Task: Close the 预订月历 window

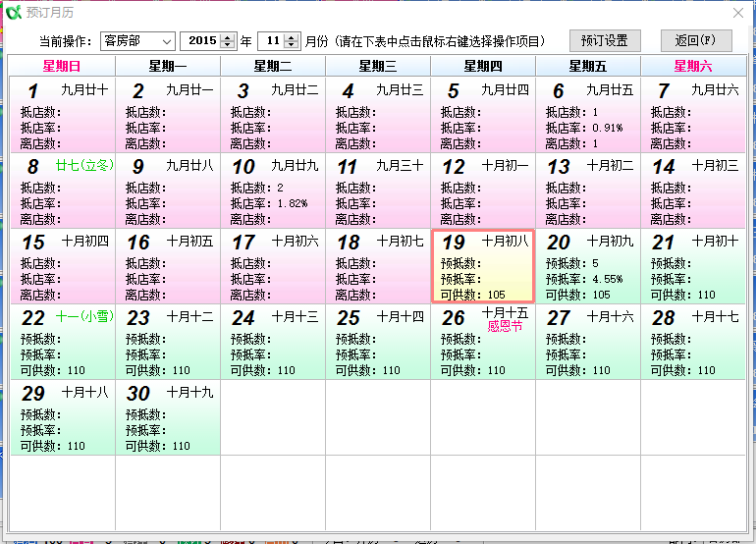Action: pyautogui.click(x=737, y=13)
